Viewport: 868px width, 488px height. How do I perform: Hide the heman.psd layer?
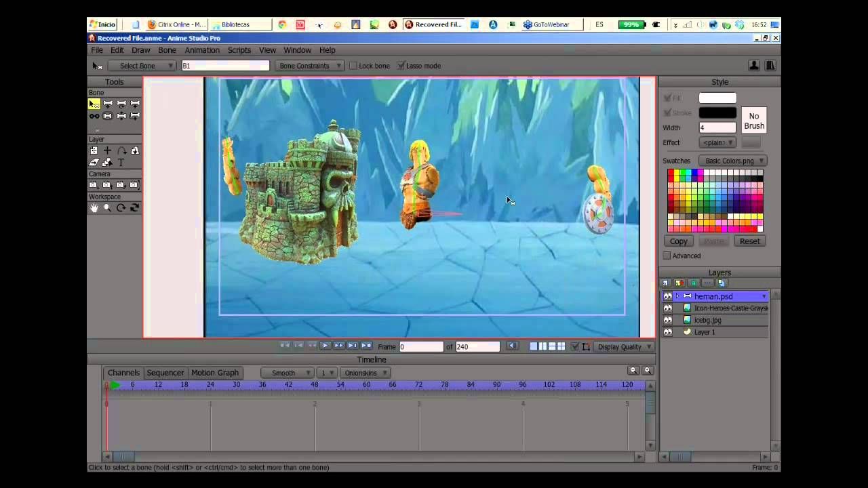point(667,296)
